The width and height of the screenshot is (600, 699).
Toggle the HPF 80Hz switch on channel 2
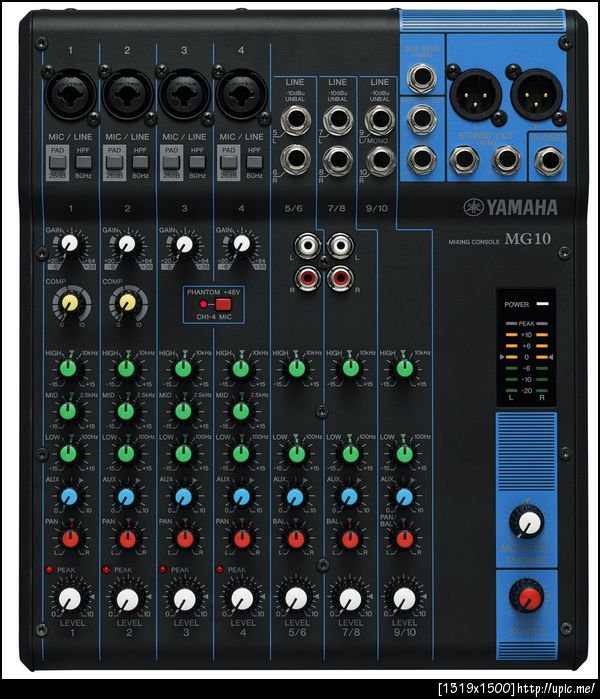[x=140, y=163]
